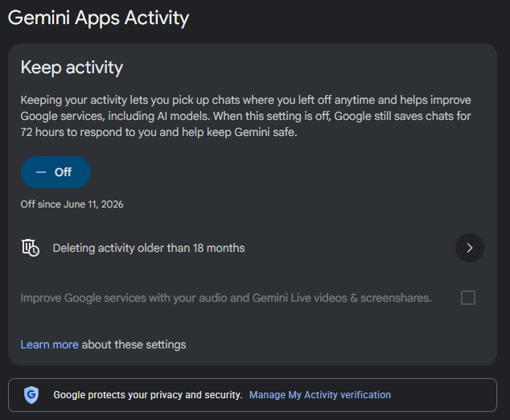The image size is (510, 420).
Task: Click 'Google protects your privacy and security.' text
Action: 148,394
